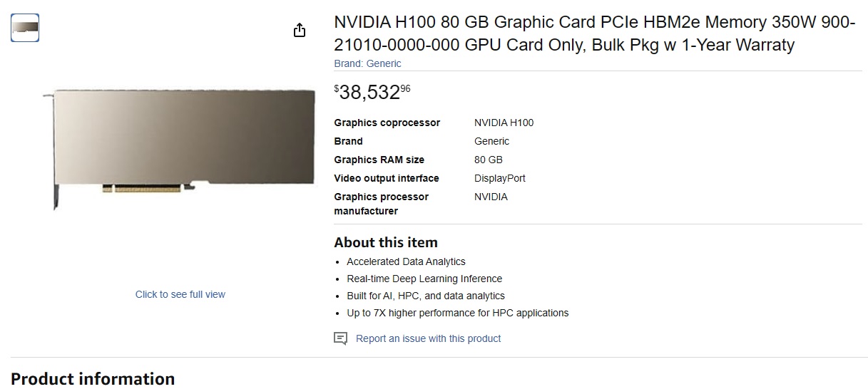Click the 'Accelerated Data Analytics' bullet
This screenshot has height=389, width=868.
406,261
